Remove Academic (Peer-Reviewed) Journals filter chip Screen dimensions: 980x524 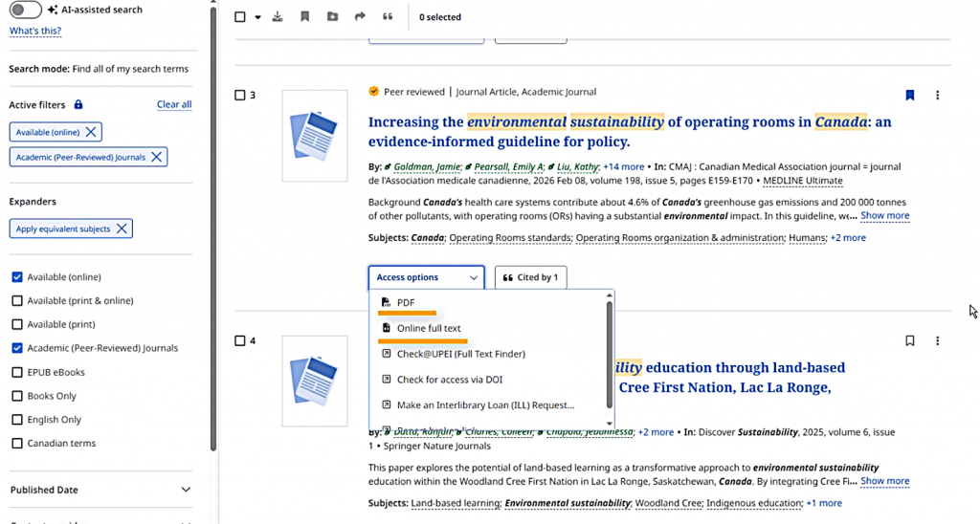click(x=157, y=157)
